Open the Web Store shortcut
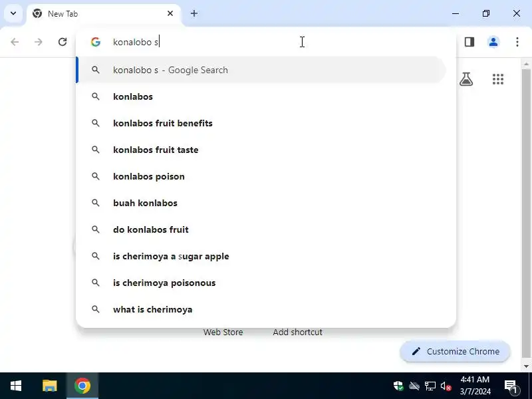Image resolution: width=532 pixels, height=399 pixels. 223,332
